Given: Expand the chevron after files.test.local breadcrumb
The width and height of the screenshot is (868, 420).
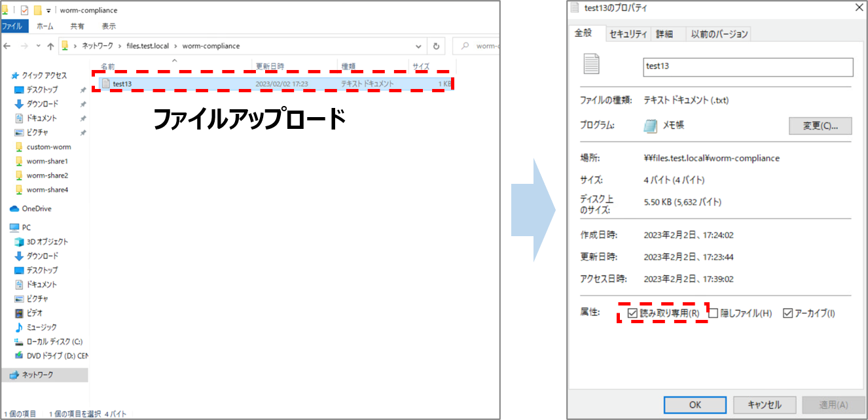Looking at the screenshot, I should coord(175,46).
